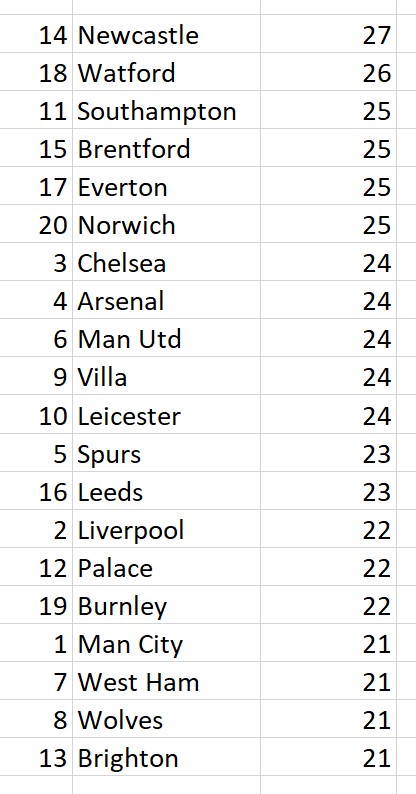The height and width of the screenshot is (794, 416).
Task: Select the Chelsea cell
Action: coord(167,262)
